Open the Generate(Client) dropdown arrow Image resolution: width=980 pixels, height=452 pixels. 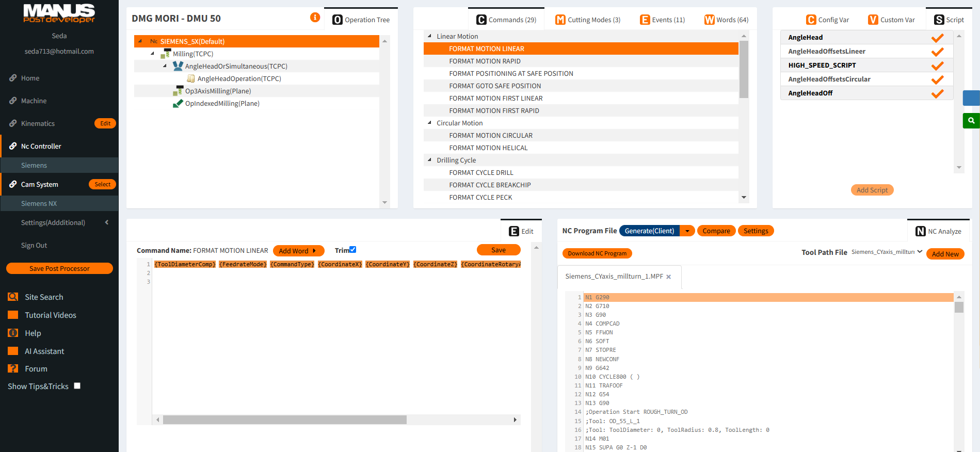click(687, 231)
